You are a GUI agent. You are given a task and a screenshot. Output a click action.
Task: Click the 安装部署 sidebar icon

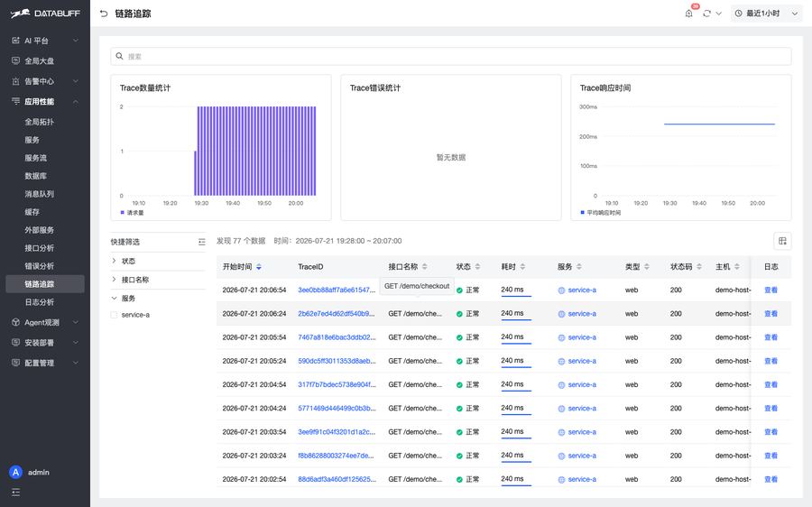click(x=15, y=342)
